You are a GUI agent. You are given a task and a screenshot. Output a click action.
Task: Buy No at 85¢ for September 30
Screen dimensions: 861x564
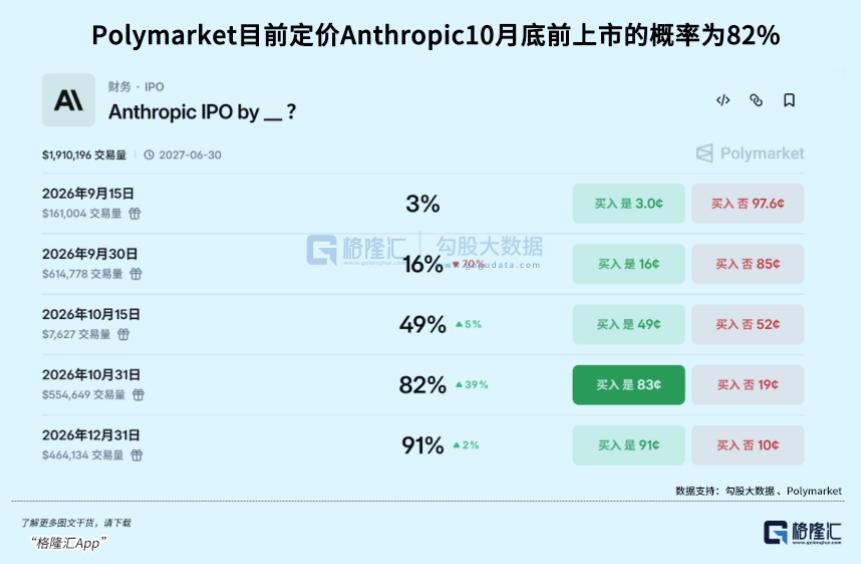pos(747,264)
